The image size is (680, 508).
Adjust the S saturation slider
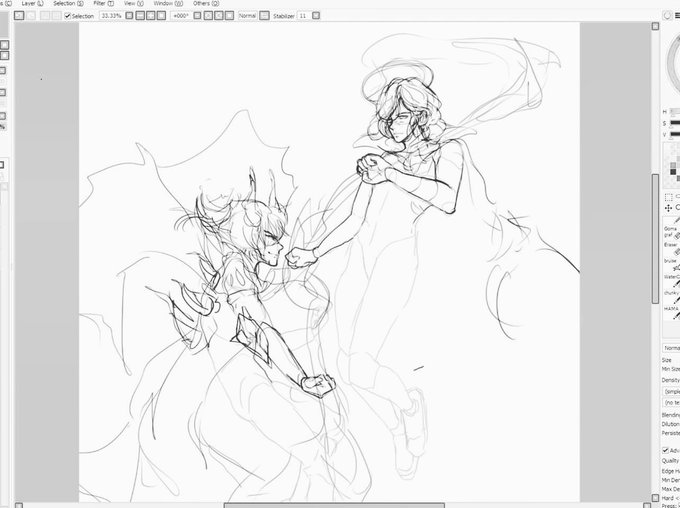tap(675, 123)
